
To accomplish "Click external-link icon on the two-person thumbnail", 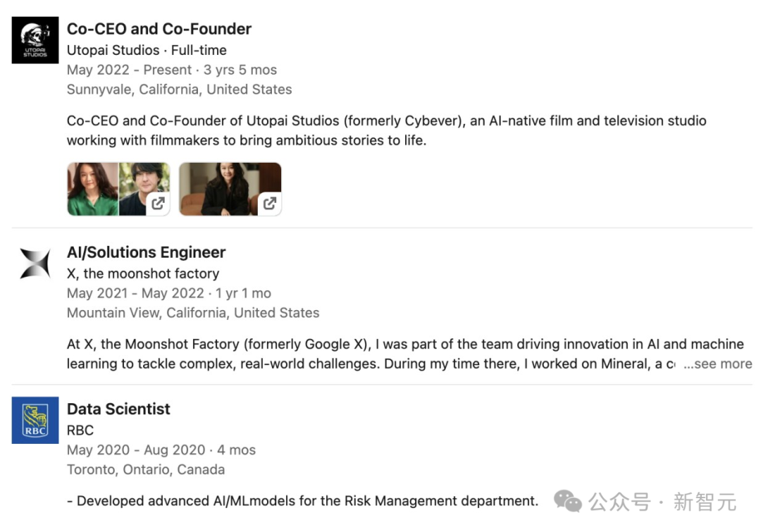I will point(159,204).
